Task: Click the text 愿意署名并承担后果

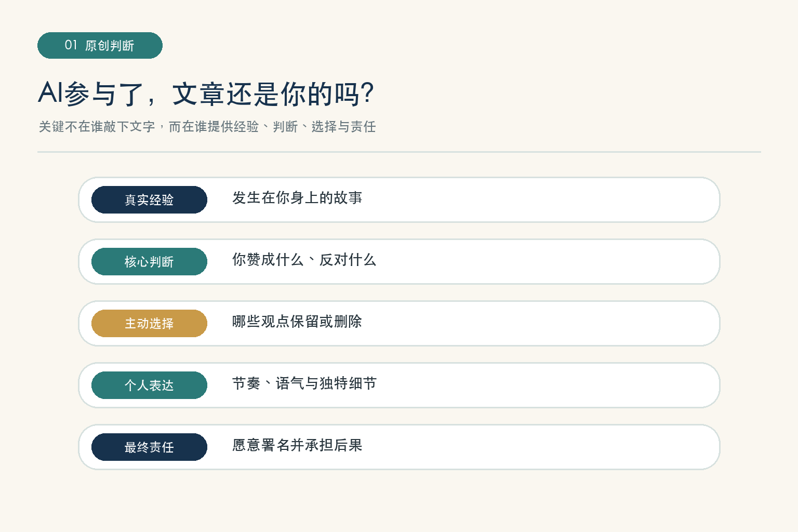Action: (x=297, y=445)
